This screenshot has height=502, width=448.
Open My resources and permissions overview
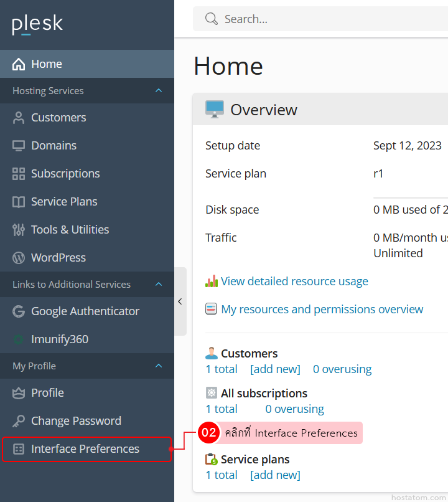[x=322, y=310]
